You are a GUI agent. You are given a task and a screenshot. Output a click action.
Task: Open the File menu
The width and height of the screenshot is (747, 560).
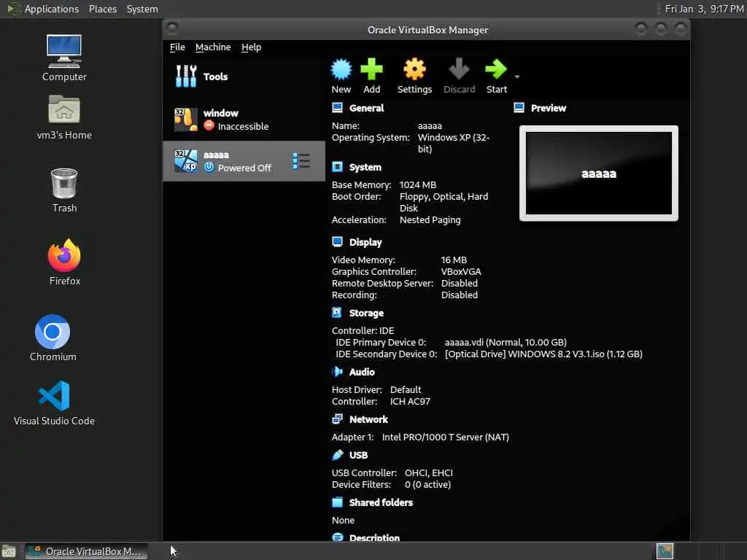[x=177, y=47]
